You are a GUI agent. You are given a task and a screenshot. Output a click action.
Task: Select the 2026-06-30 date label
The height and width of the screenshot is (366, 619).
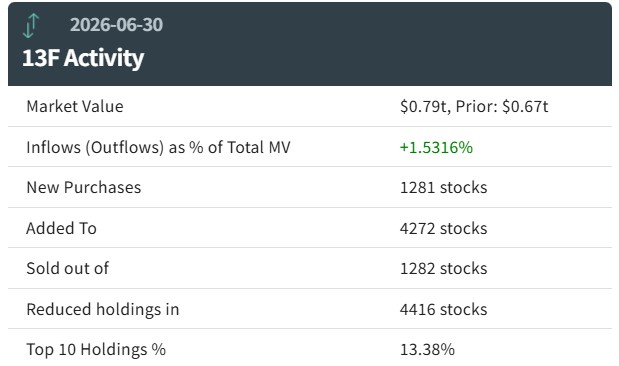tap(116, 25)
